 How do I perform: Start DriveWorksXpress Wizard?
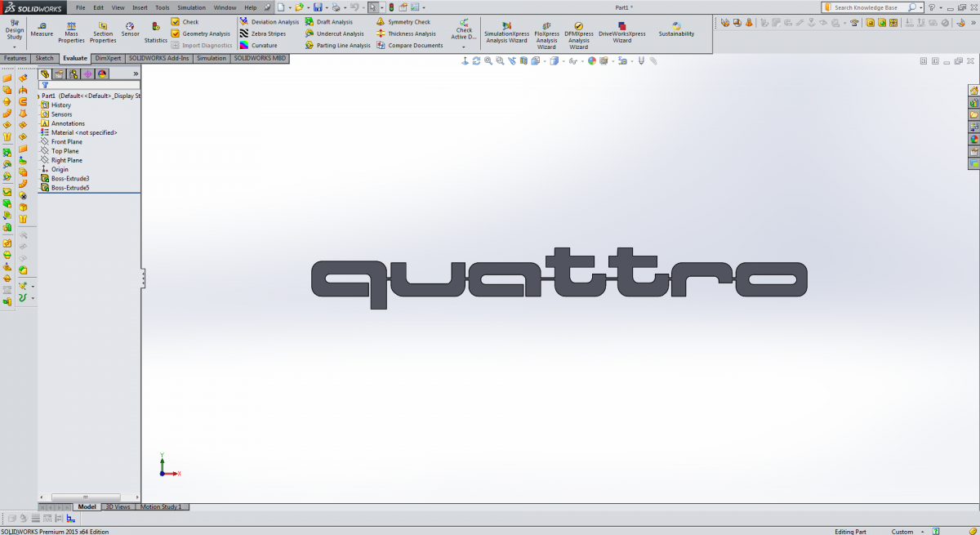[x=622, y=34]
